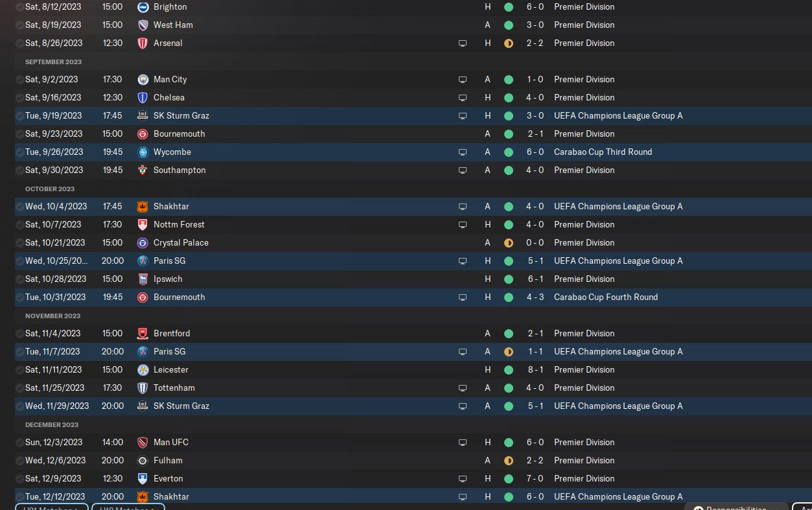Click the draw result indicator on Arsenal row
This screenshot has width=812, height=510.
point(509,43)
